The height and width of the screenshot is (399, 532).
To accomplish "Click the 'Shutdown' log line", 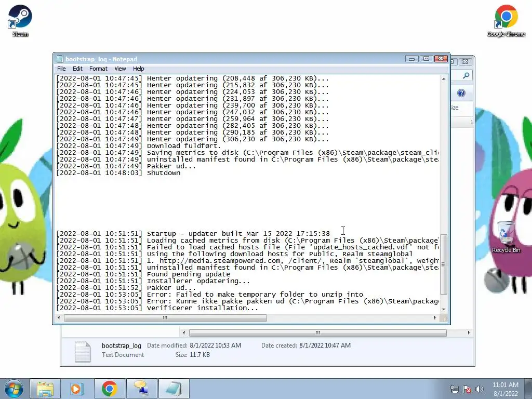I will coord(118,173).
